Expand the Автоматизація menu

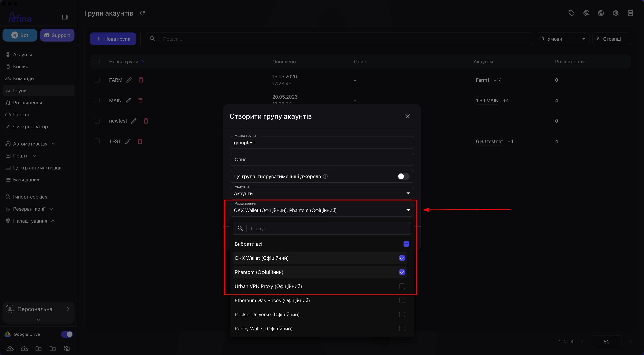point(30,144)
